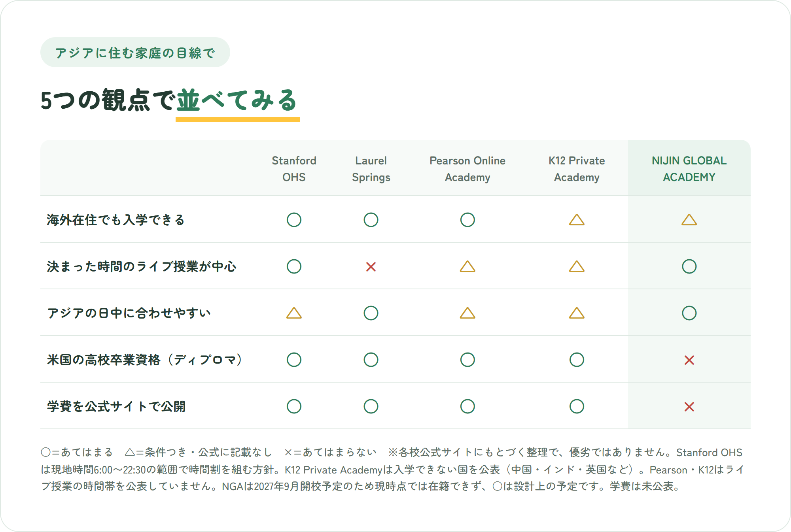
Task: Click K12 circle in 米国の高校卒業資格 row
Action: click(577, 360)
